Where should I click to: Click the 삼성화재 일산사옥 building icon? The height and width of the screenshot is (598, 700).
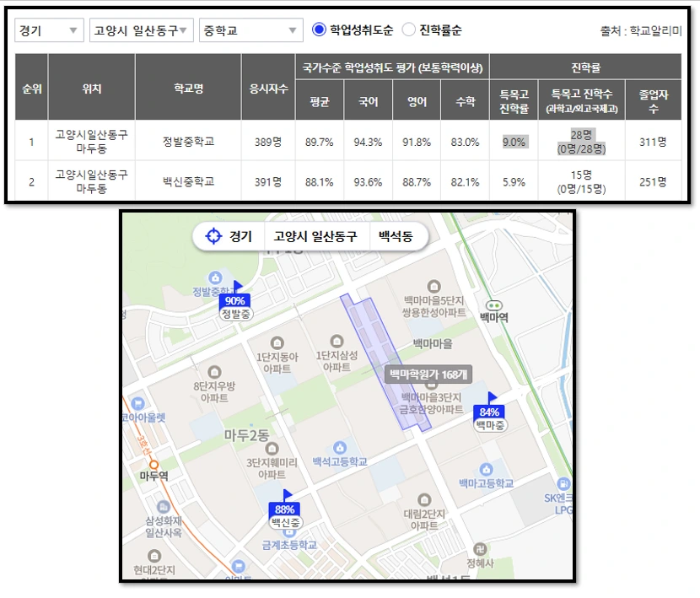[x=164, y=507]
